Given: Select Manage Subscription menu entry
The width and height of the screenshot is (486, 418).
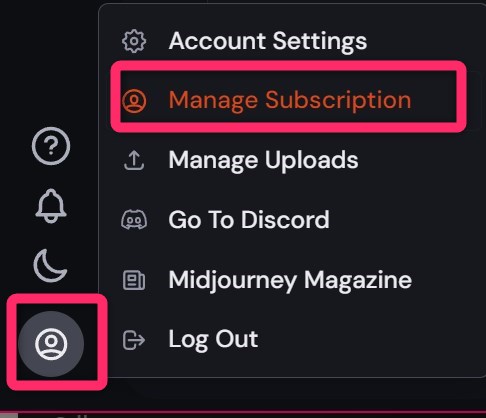Looking at the screenshot, I should [x=289, y=101].
